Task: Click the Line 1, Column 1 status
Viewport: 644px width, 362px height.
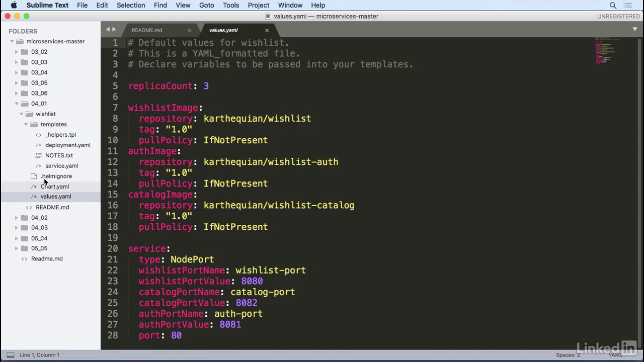Action: (40, 355)
